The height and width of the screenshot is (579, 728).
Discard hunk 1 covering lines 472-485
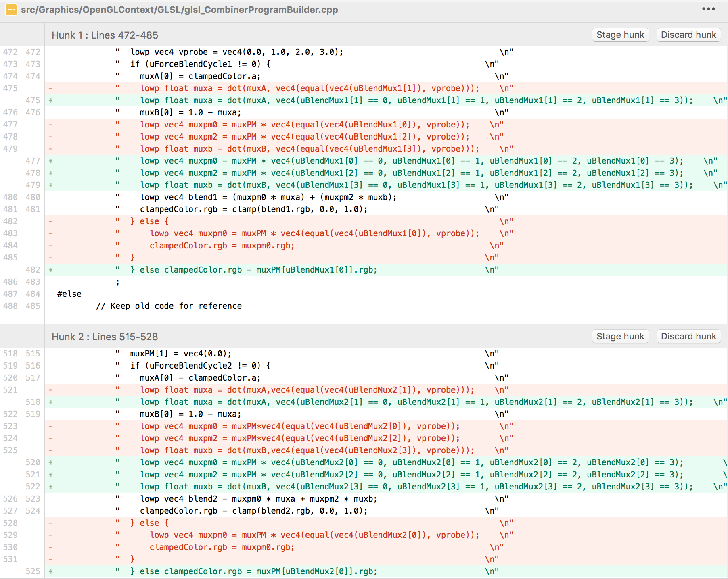tap(688, 35)
